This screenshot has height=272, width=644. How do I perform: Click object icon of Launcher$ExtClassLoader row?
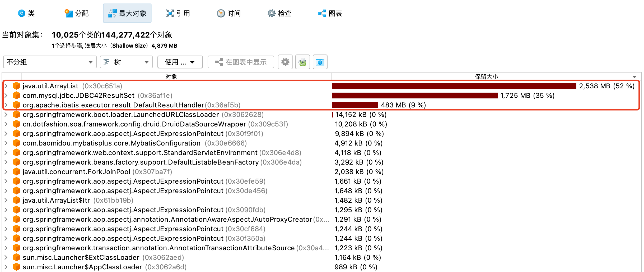pyautogui.click(x=16, y=257)
